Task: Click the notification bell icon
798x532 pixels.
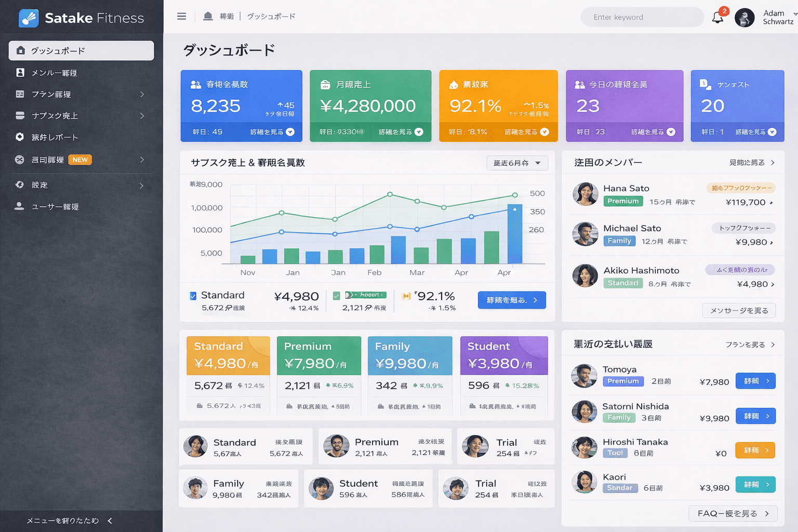Action: click(717, 18)
